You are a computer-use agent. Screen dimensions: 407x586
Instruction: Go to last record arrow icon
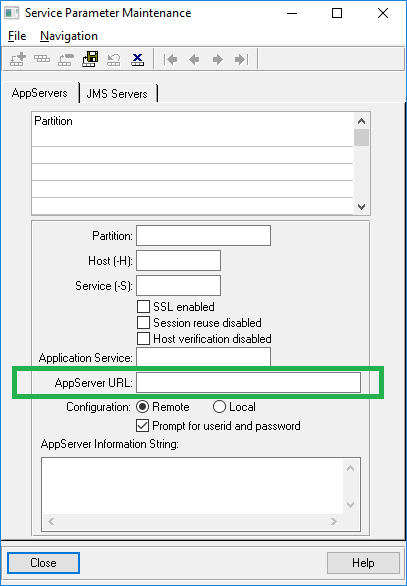241,59
